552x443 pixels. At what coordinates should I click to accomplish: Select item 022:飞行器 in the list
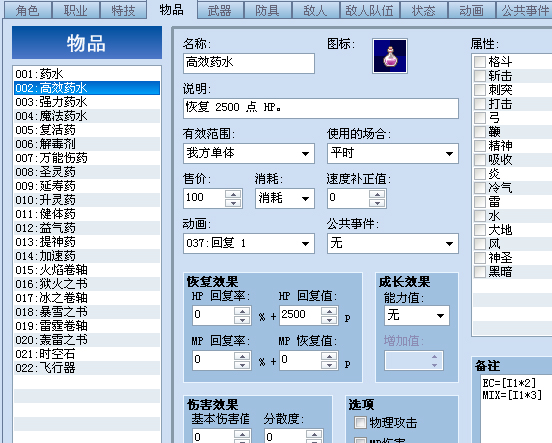tap(87, 368)
